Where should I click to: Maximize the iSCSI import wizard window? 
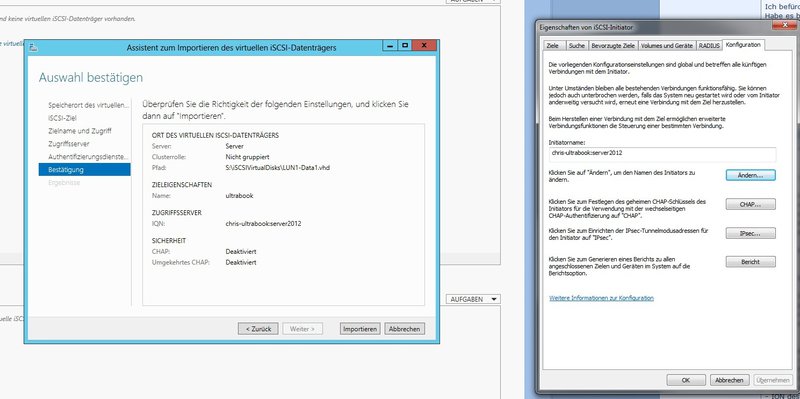[x=405, y=46]
